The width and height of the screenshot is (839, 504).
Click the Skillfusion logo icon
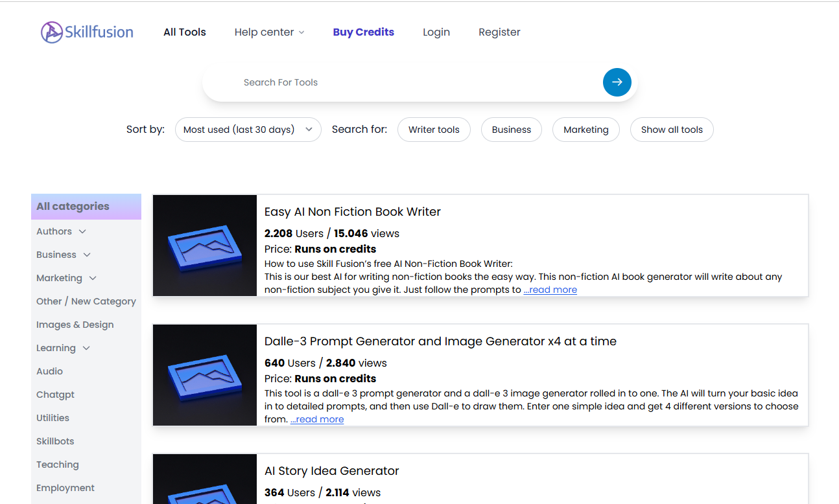coord(51,32)
